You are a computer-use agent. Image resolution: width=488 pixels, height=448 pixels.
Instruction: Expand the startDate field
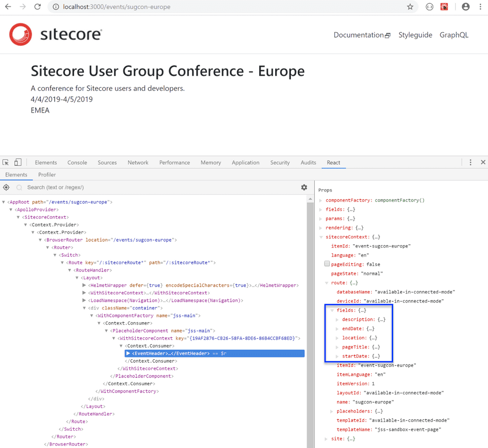pyautogui.click(x=337, y=356)
